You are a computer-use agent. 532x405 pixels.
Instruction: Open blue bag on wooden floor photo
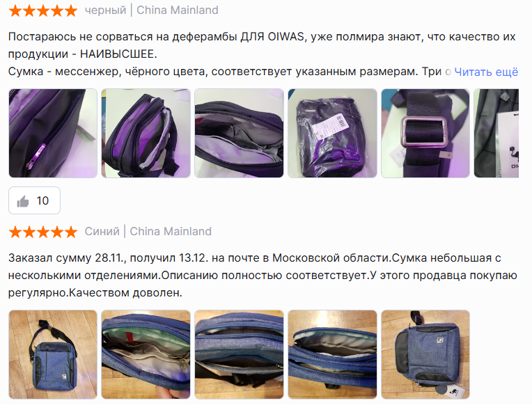(53, 354)
